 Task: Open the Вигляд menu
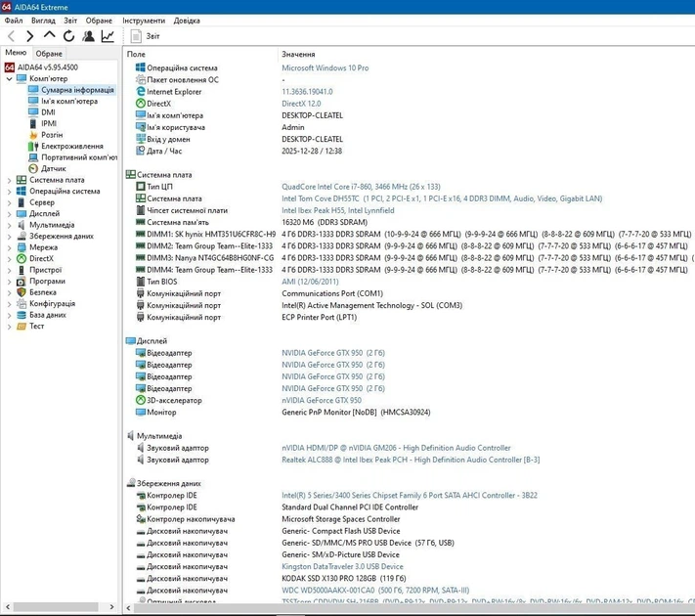pyautogui.click(x=43, y=21)
